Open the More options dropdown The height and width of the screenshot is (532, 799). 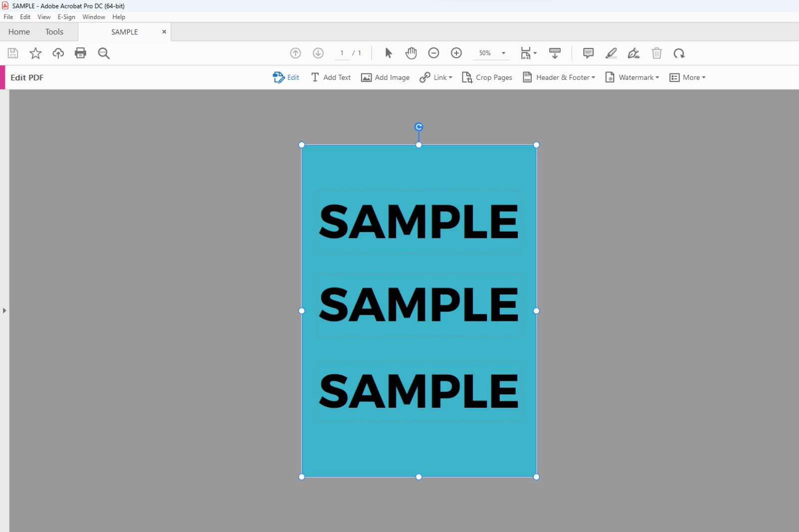coord(688,77)
